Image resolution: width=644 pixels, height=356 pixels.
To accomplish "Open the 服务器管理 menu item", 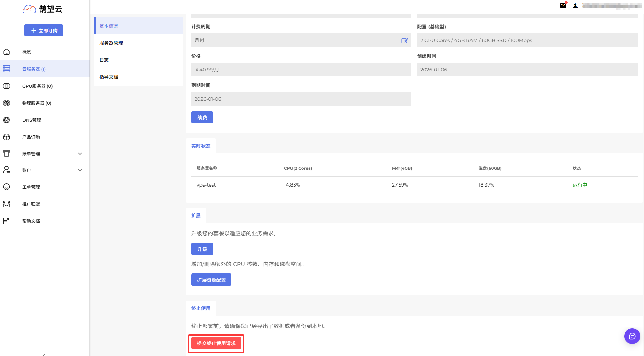I will pyautogui.click(x=111, y=43).
